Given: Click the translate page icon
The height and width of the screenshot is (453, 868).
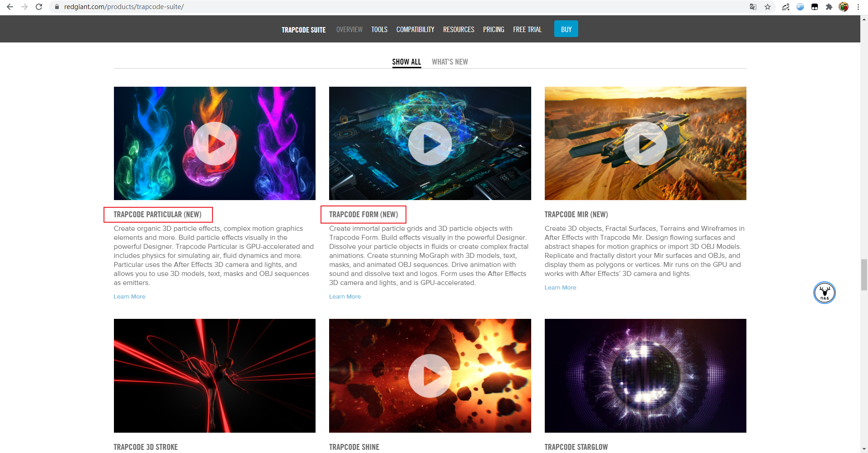Looking at the screenshot, I should click(753, 7).
